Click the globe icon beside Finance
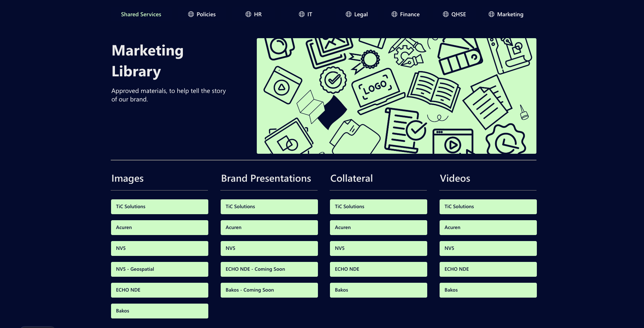The height and width of the screenshot is (328, 644). click(394, 14)
